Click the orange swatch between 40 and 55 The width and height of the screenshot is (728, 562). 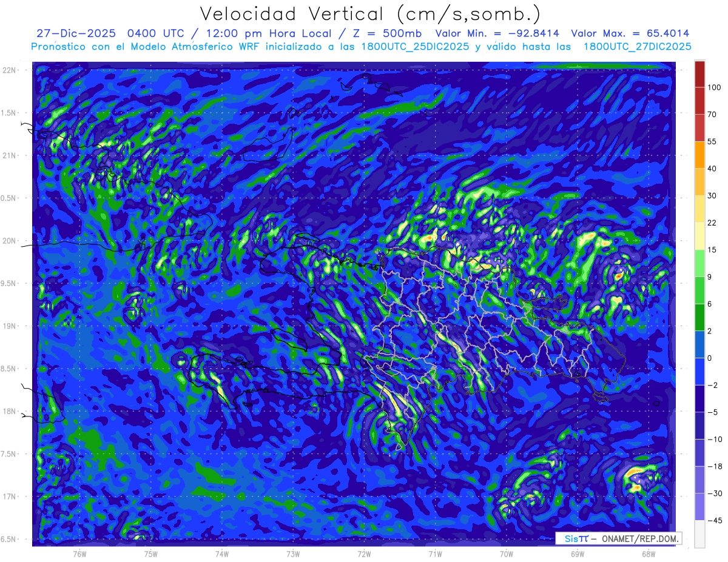(699, 155)
